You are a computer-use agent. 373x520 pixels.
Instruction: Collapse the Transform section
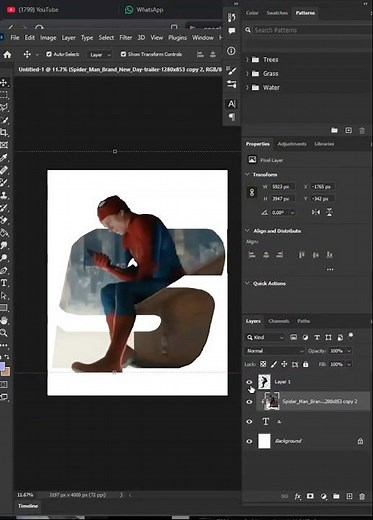click(x=247, y=174)
